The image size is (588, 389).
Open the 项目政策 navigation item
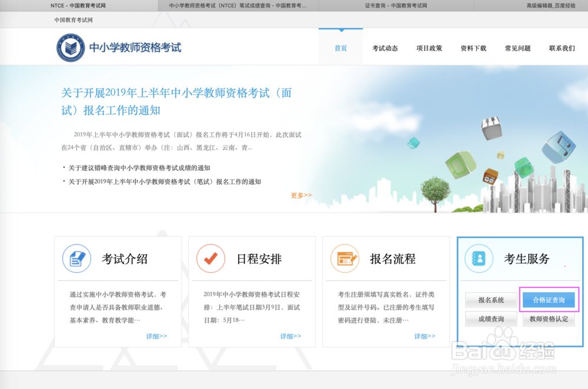[x=429, y=49]
